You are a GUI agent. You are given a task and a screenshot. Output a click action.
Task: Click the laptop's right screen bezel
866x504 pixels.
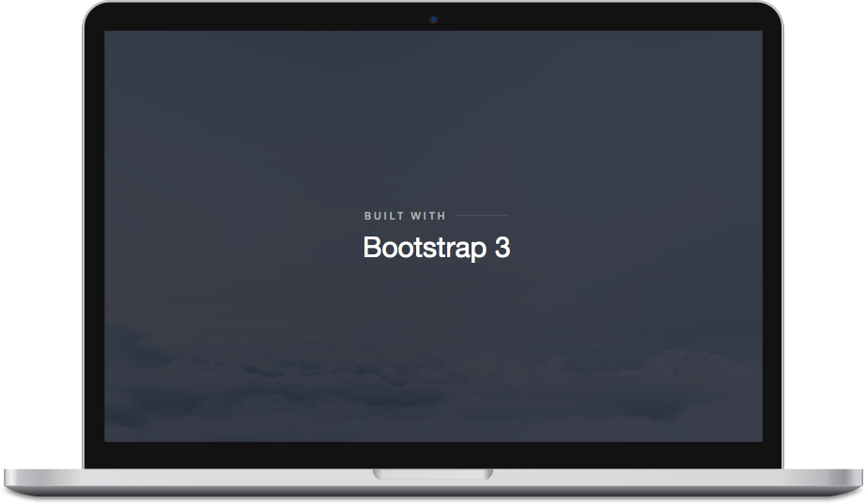pos(772,235)
